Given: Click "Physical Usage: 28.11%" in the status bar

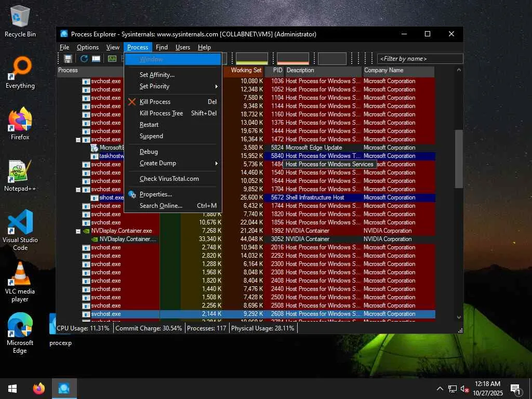Looking at the screenshot, I should click(262, 328).
